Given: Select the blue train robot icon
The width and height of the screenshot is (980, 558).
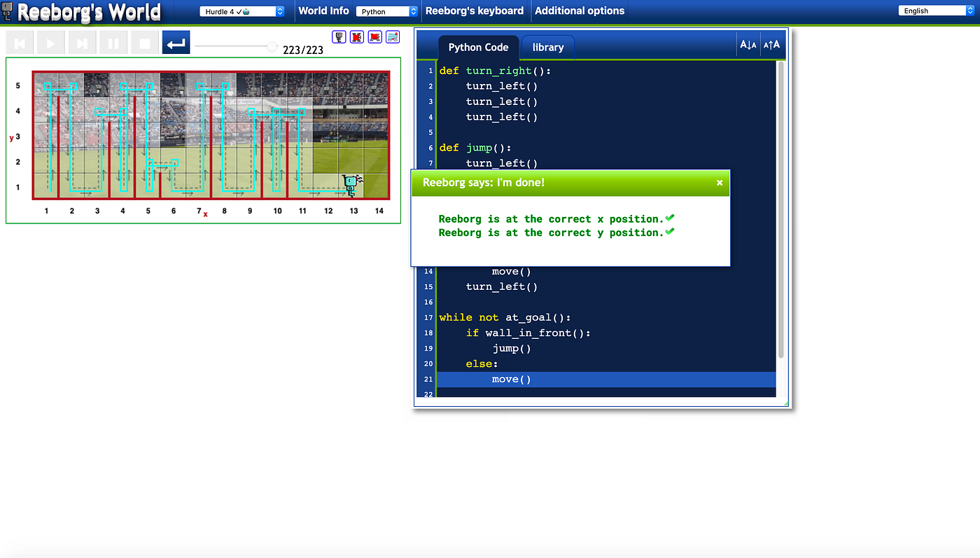Looking at the screenshot, I should click(393, 36).
